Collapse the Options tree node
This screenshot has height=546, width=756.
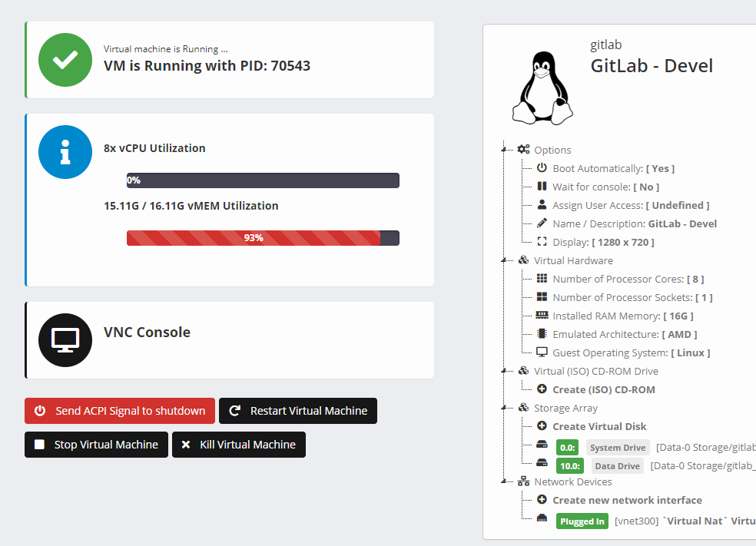coord(503,150)
